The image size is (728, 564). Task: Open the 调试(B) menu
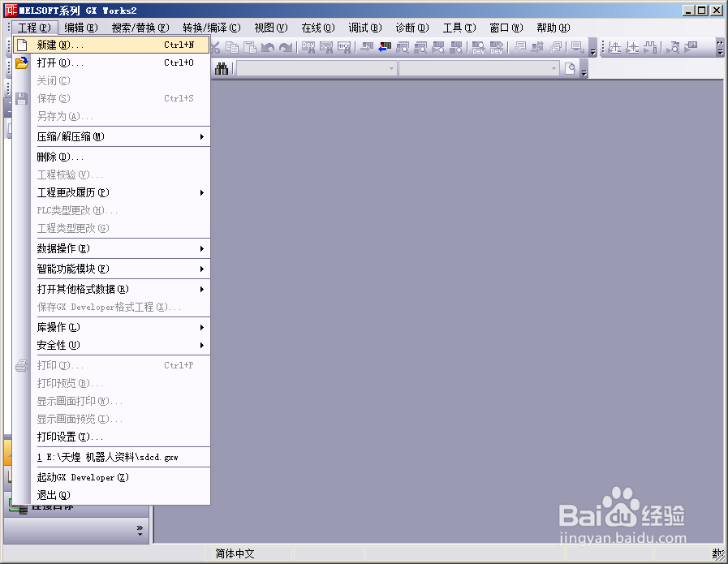point(365,28)
